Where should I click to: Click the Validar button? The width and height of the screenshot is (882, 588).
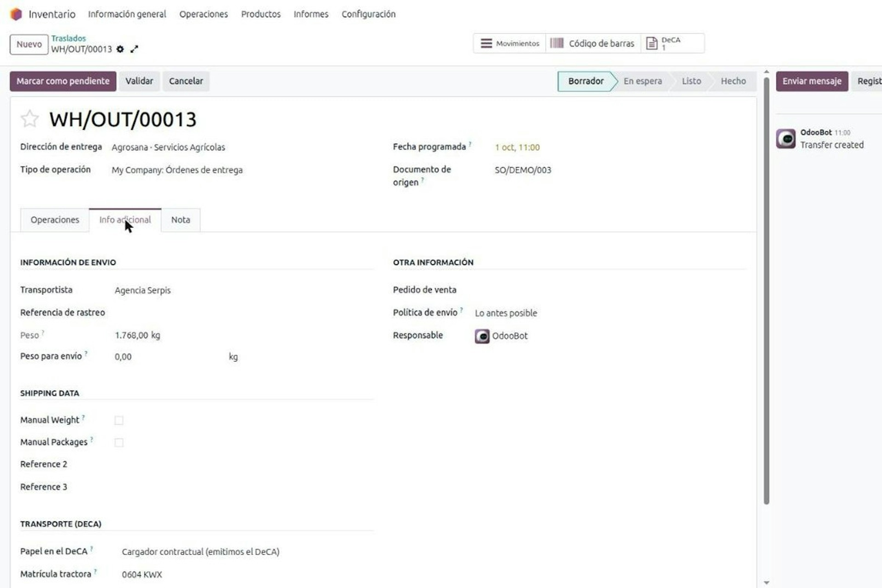coord(139,81)
